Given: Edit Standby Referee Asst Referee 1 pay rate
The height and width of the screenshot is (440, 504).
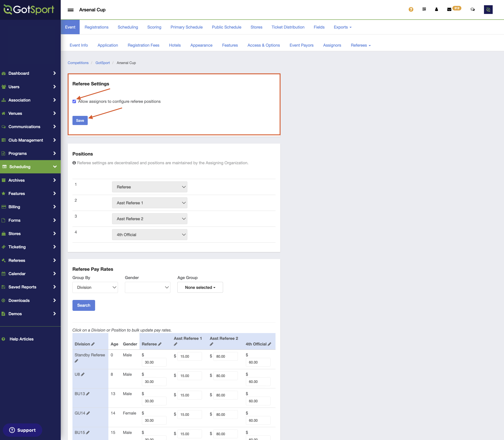Looking at the screenshot, I should 190,357.
